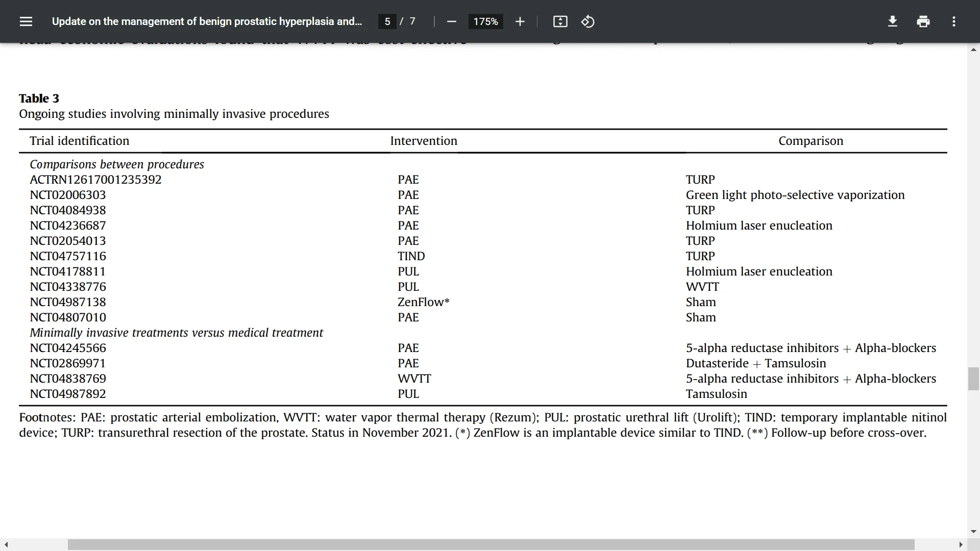Image resolution: width=980 pixels, height=551 pixels.
Task: Click trial ID NCT02869971
Action: click(x=68, y=363)
